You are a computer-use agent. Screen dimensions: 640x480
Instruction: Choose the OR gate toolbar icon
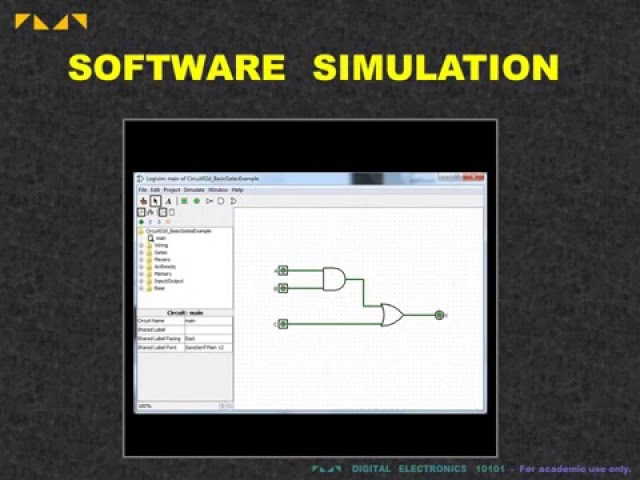(233, 201)
